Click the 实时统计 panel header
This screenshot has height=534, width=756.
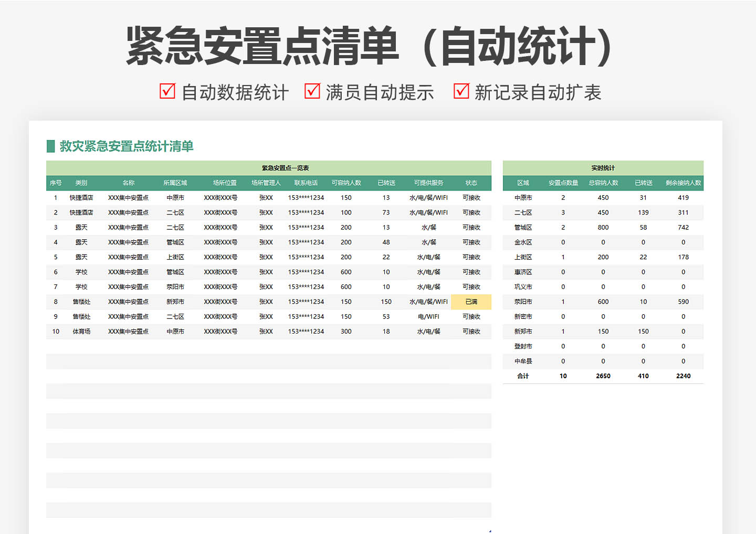[x=603, y=168]
